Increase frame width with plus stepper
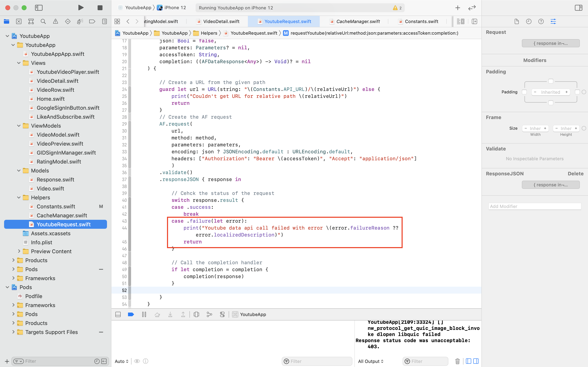588x367 pixels. 545,128
